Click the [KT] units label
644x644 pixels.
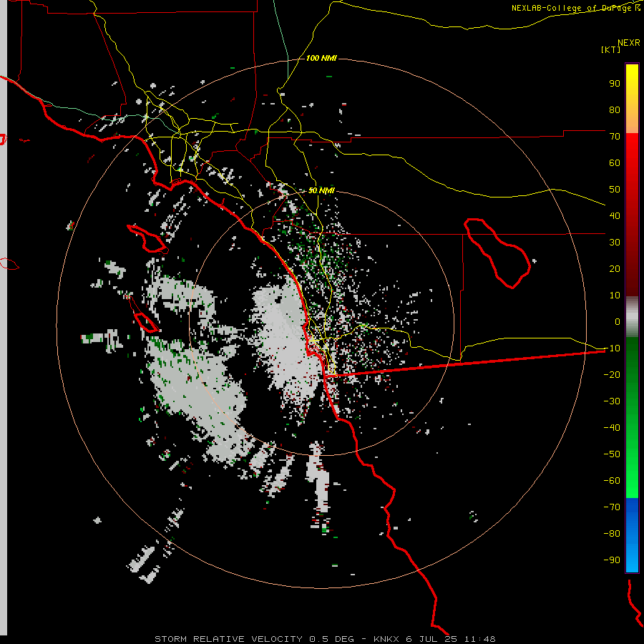coord(610,49)
